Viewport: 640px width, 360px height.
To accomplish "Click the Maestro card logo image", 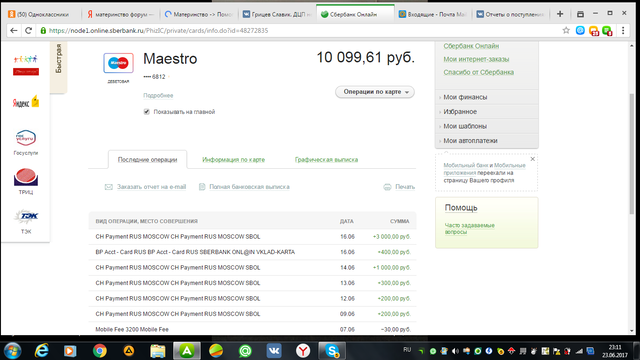I will [118, 63].
